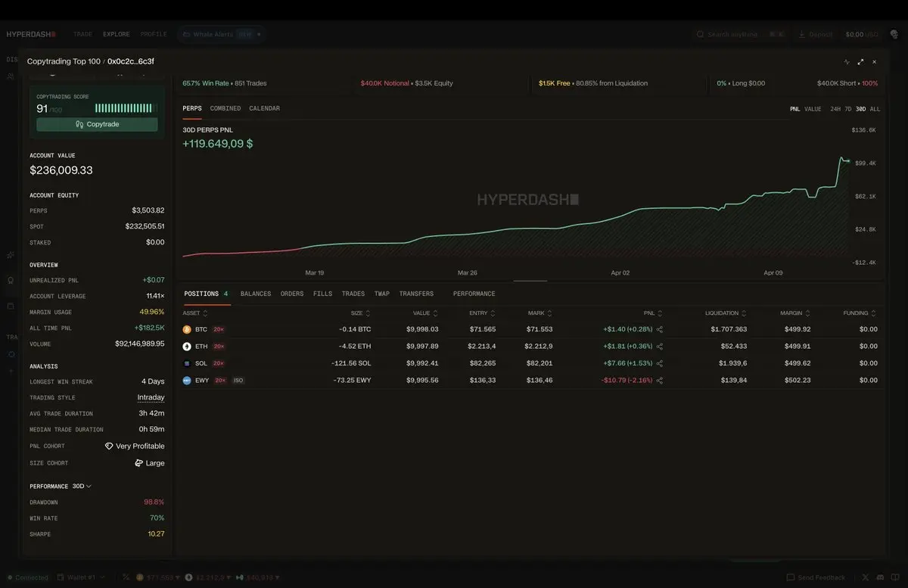Switch chart to VALUE mode

[813, 109]
